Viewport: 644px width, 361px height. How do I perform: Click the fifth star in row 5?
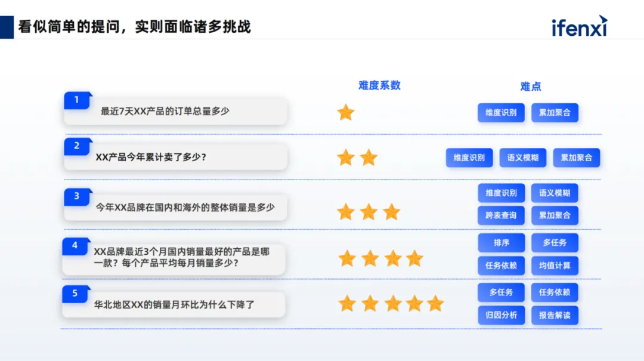click(x=435, y=304)
